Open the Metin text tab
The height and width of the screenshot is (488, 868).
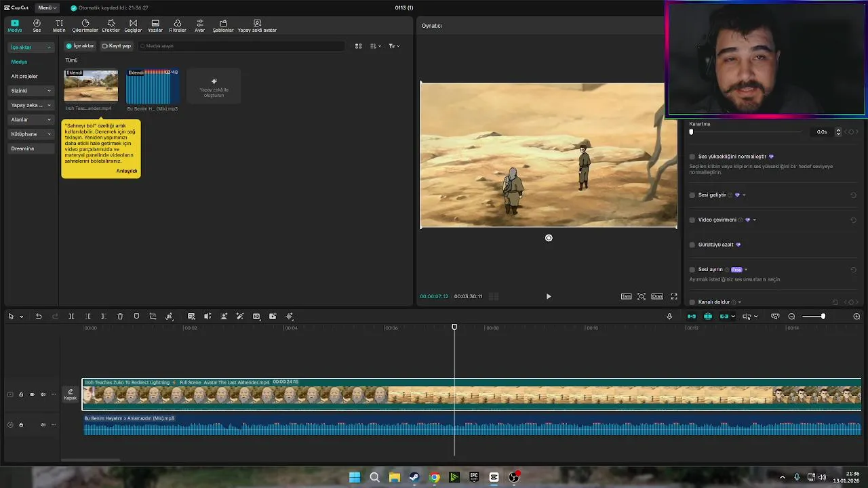coord(59,26)
